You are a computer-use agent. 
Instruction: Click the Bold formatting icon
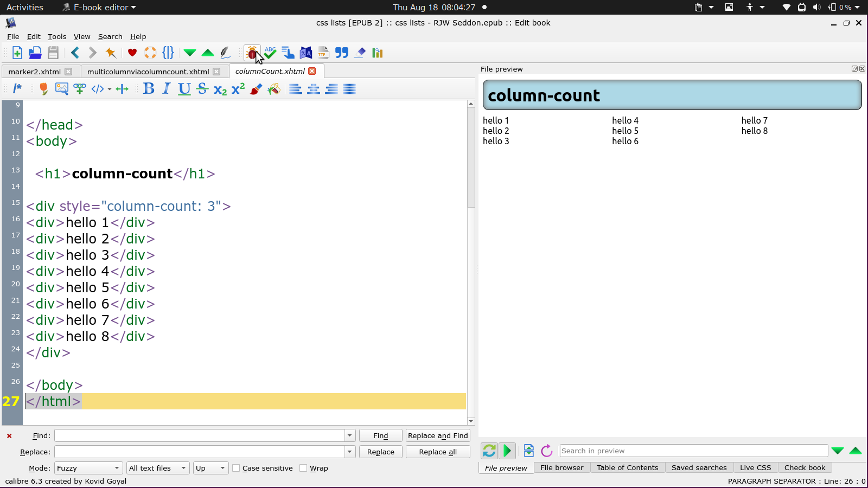[x=149, y=89]
